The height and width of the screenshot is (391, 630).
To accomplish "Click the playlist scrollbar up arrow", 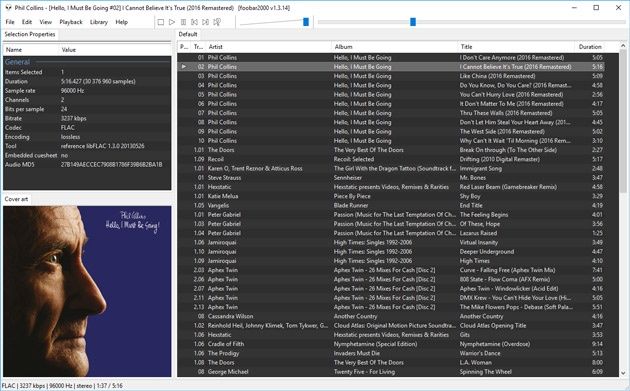I will point(623,47).
